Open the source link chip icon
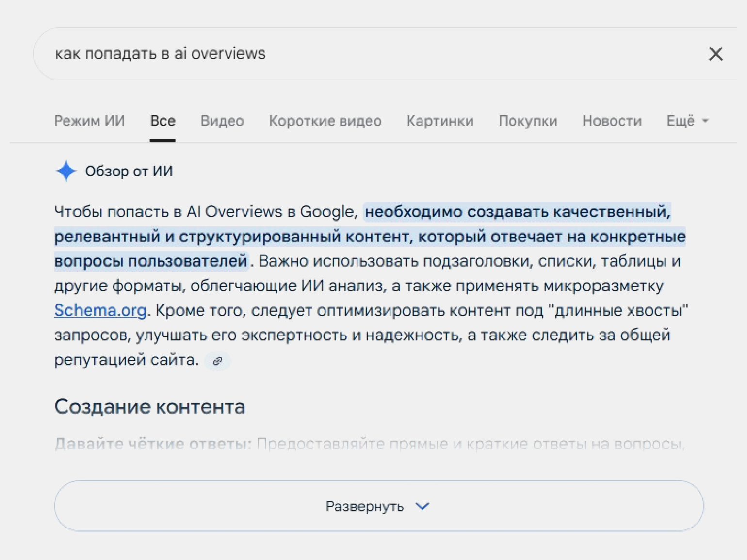 [217, 361]
